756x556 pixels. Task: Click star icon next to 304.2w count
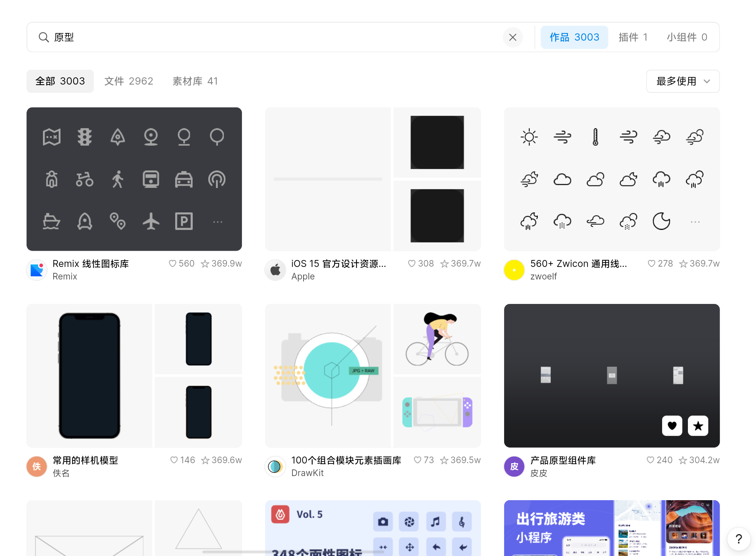(683, 460)
